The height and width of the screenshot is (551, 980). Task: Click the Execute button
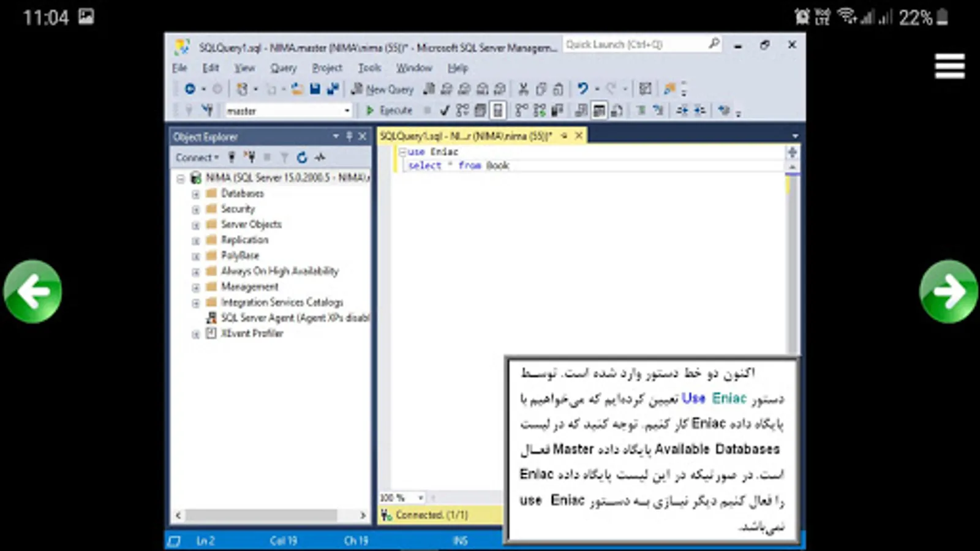[x=389, y=110]
